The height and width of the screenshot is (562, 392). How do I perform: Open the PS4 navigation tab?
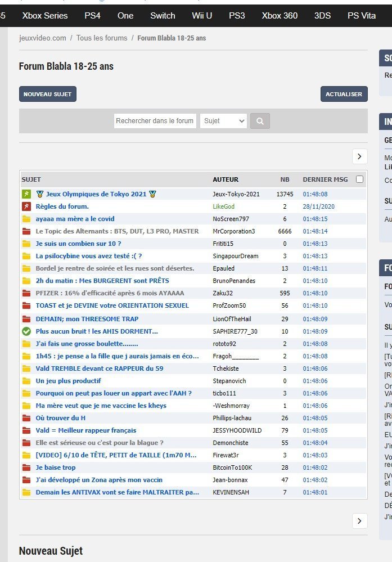pyautogui.click(x=92, y=16)
